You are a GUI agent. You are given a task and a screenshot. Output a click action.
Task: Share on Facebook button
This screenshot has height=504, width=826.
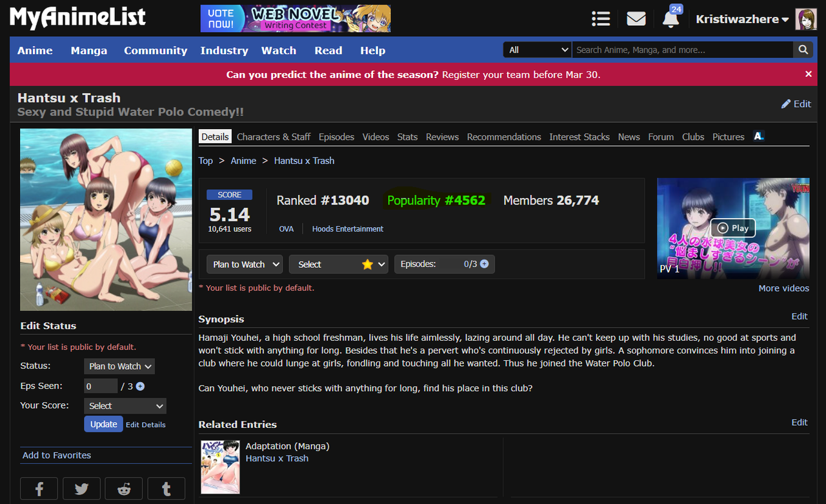pos(39,489)
